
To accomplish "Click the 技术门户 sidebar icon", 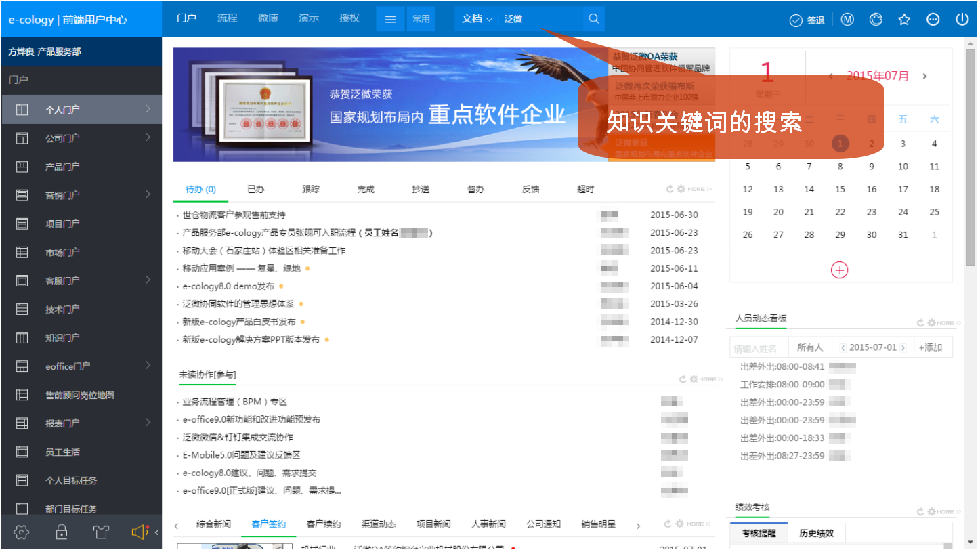I will (x=22, y=310).
